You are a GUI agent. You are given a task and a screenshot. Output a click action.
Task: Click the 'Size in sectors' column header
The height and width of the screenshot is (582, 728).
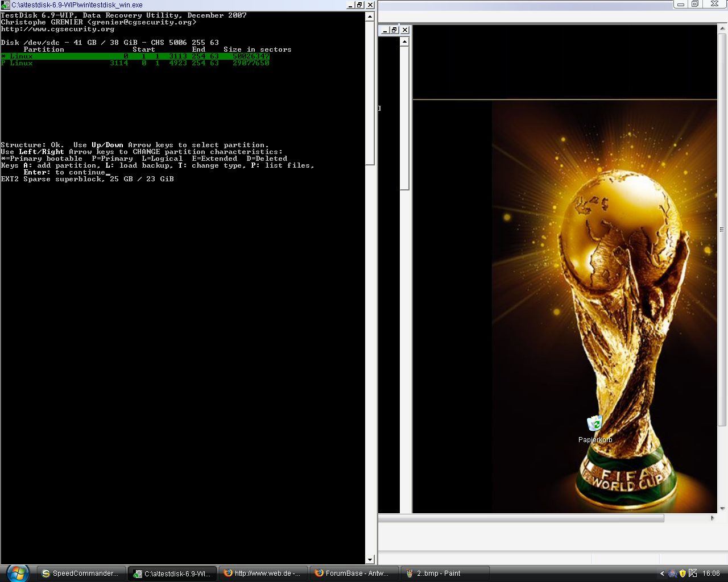click(257, 49)
